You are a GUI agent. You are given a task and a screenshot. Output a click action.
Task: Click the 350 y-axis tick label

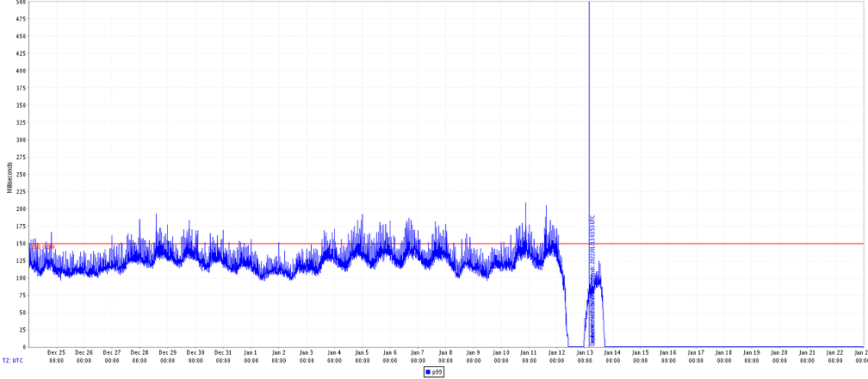tap(21, 105)
